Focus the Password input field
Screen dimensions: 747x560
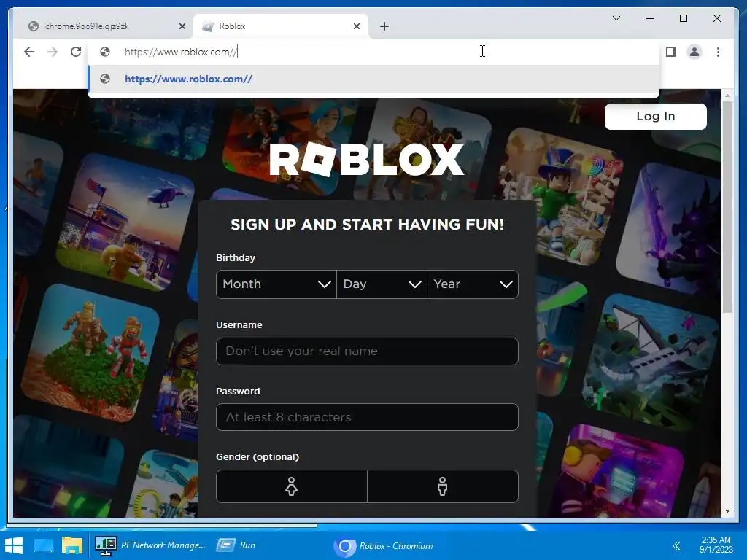tap(367, 417)
